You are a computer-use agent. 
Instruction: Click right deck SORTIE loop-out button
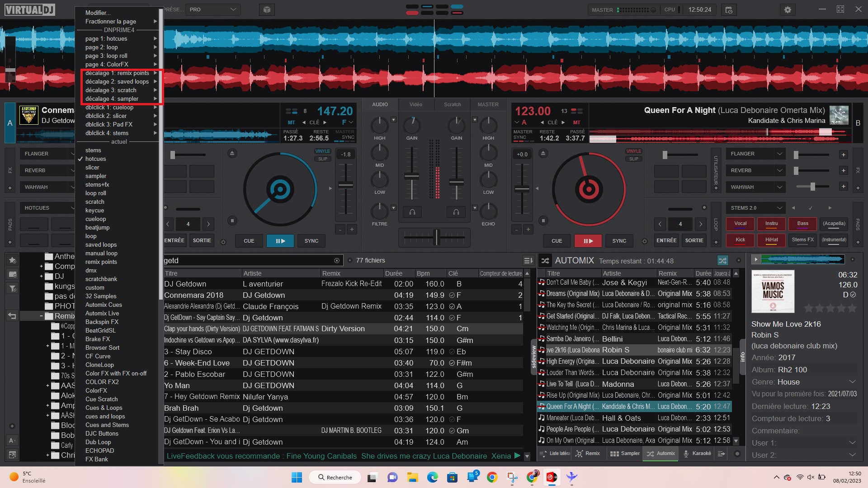(x=694, y=240)
